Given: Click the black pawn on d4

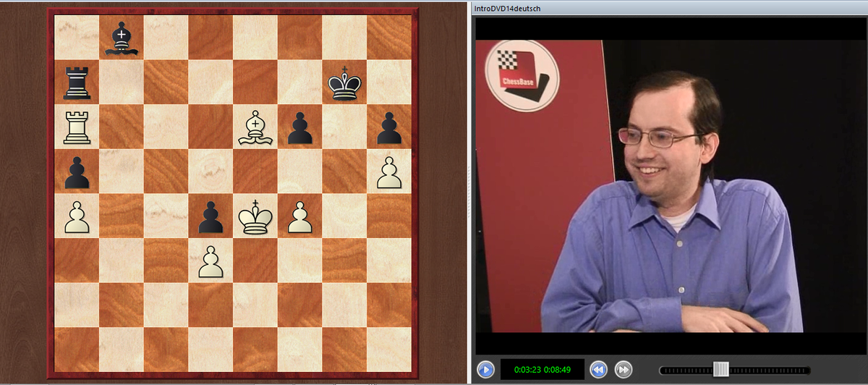Looking at the screenshot, I should (x=210, y=217).
